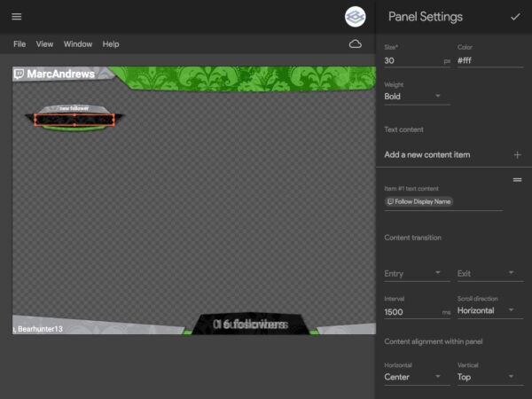Click the Size field showing 30
Image resolution: width=532 pixels, height=399 pixels.
click(x=417, y=60)
